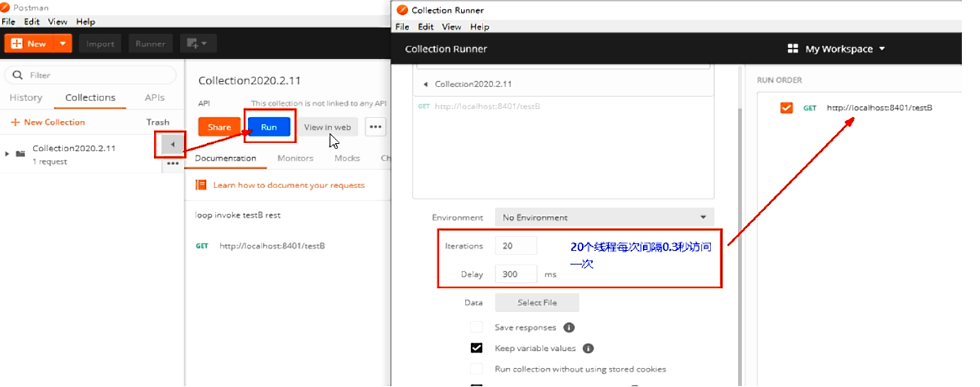
Task: Switch to the APIs tab
Action: tap(155, 97)
